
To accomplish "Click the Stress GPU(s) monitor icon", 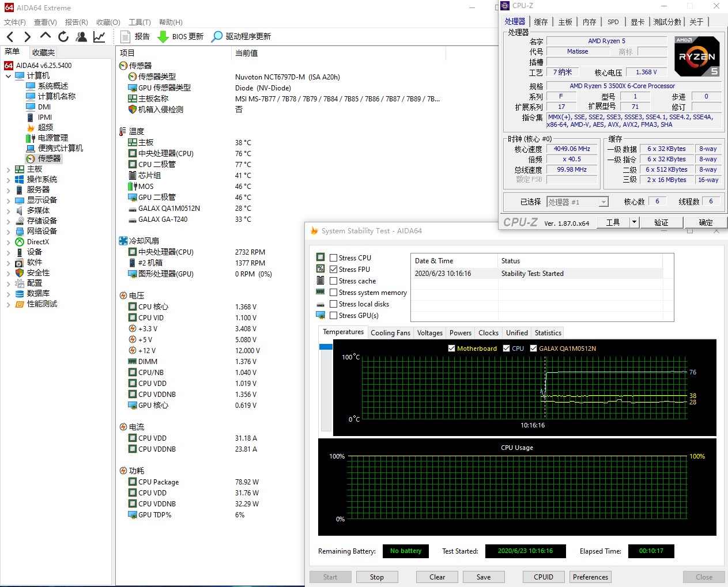I will point(320,315).
